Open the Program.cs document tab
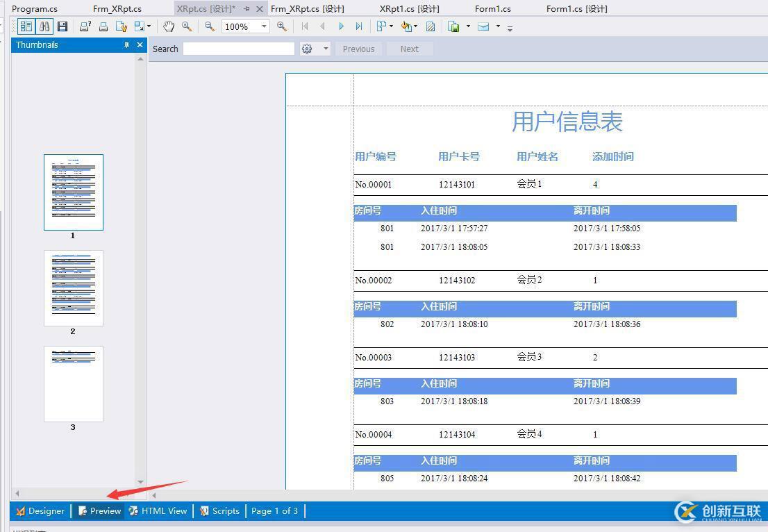 pos(34,9)
